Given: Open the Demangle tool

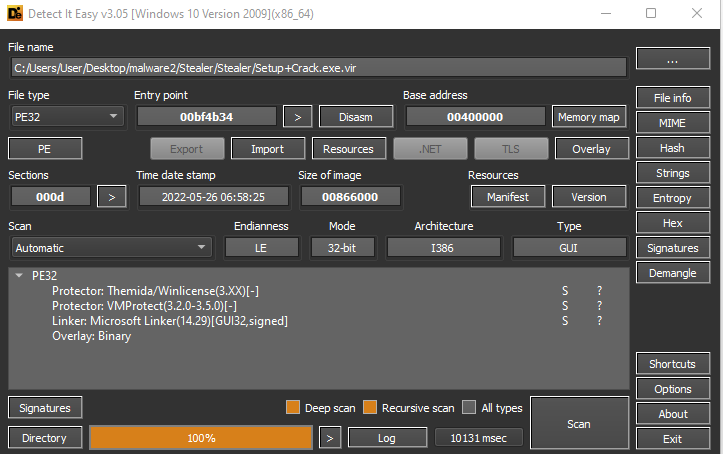Looking at the screenshot, I should 673,273.
